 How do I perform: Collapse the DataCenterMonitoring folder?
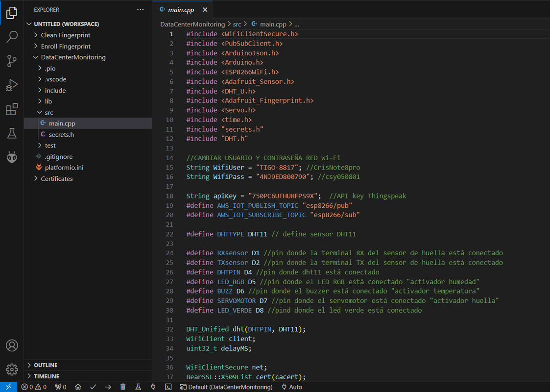[x=36, y=57]
